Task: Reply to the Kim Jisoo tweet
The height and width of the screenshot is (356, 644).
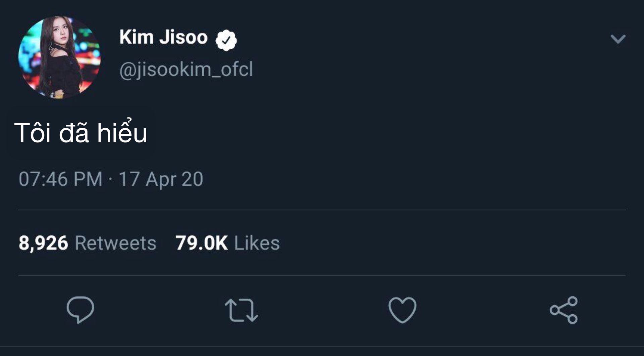Action: [80, 310]
